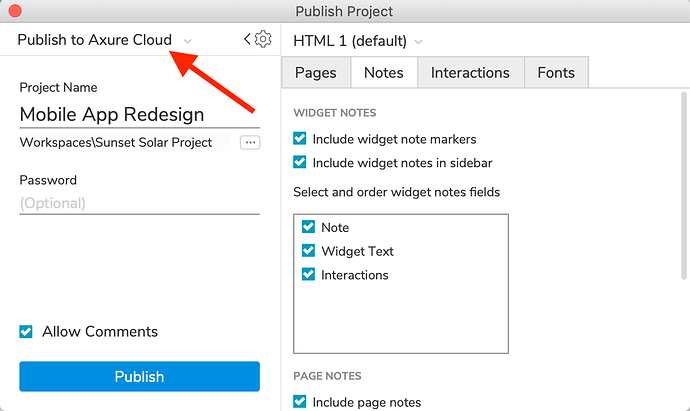Viewport: 690px width, 411px height.
Task: Click the Workspaces\Sunset Solar Project path
Action: 116,143
